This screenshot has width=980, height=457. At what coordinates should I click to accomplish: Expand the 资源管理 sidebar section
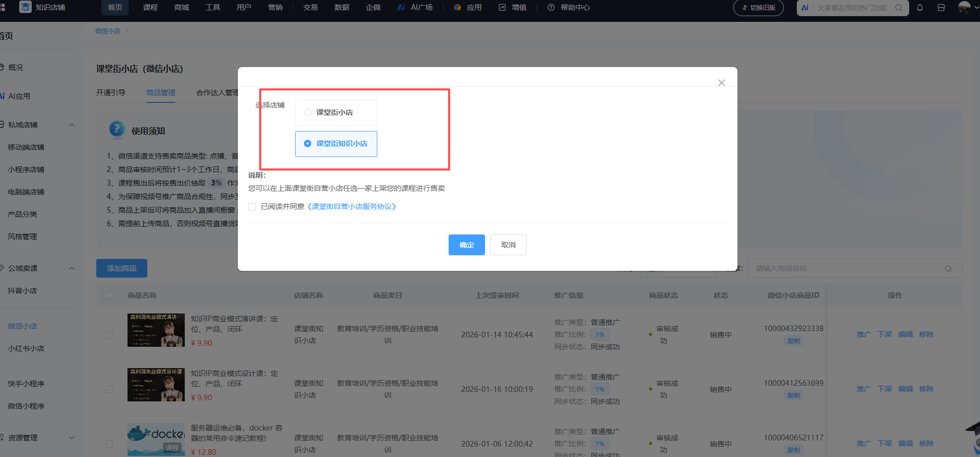click(72, 438)
